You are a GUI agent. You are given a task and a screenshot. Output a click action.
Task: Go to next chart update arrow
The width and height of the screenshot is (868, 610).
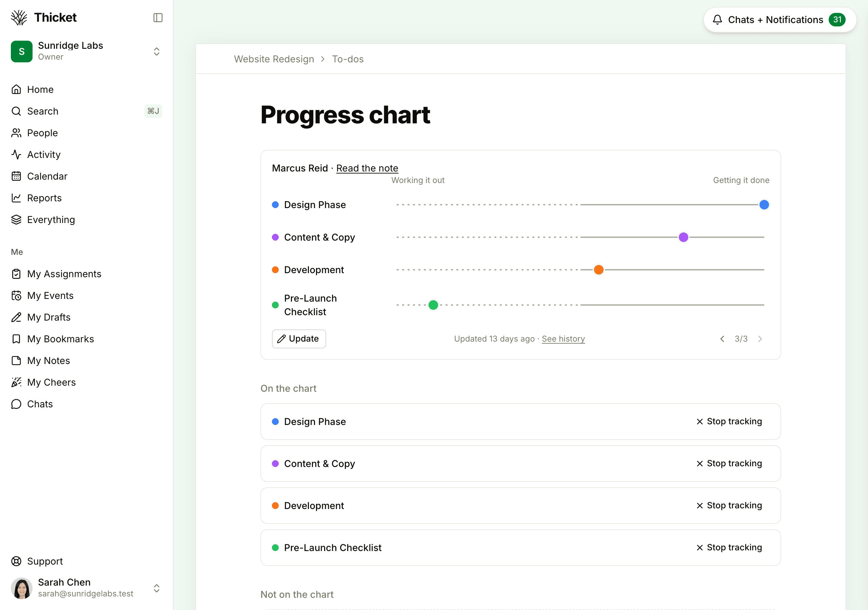click(x=760, y=339)
